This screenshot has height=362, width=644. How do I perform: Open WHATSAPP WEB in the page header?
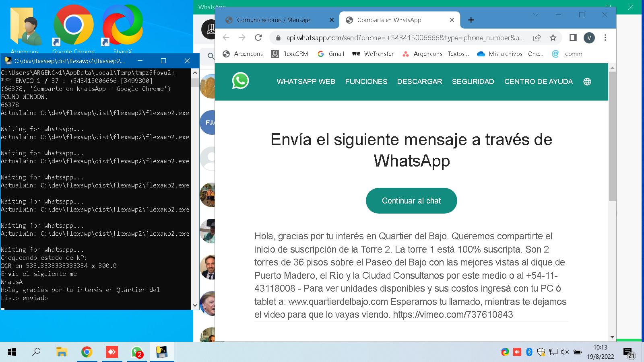(x=306, y=82)
